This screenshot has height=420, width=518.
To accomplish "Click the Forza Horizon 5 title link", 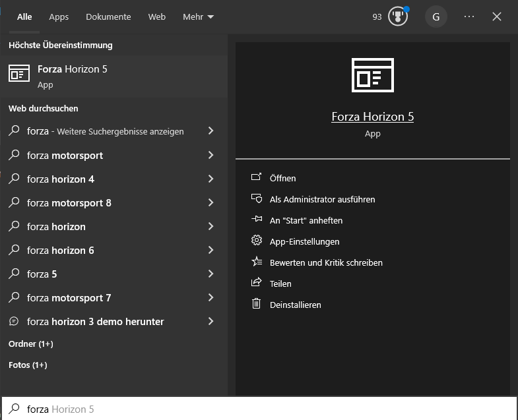I will pyautogui.click(x=373, y=117).
